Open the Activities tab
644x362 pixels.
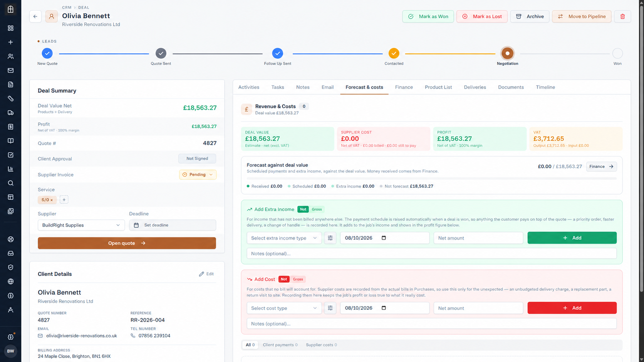pos(248,87)
